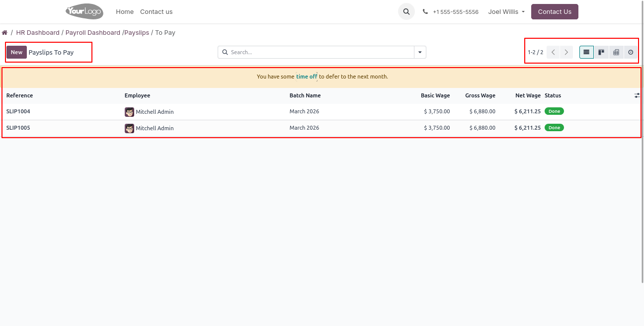
Task: Open payslip SLIP1004 row
Action: pos(18,111)
